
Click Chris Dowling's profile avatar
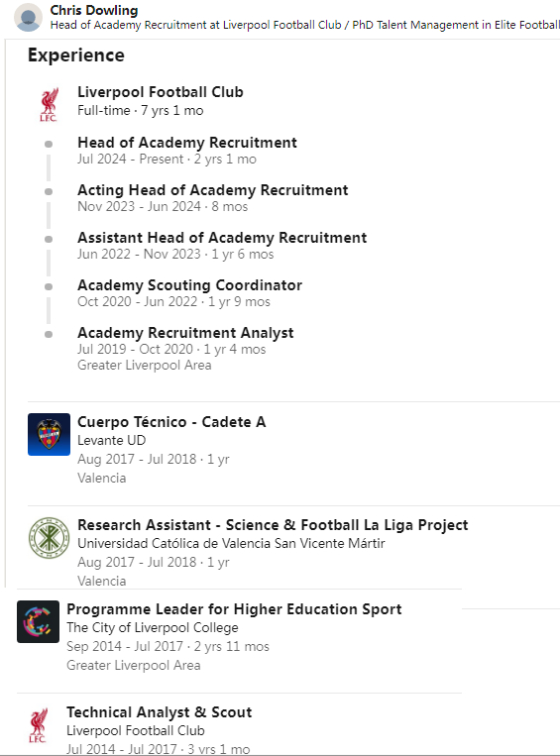(x=28, y=18)
